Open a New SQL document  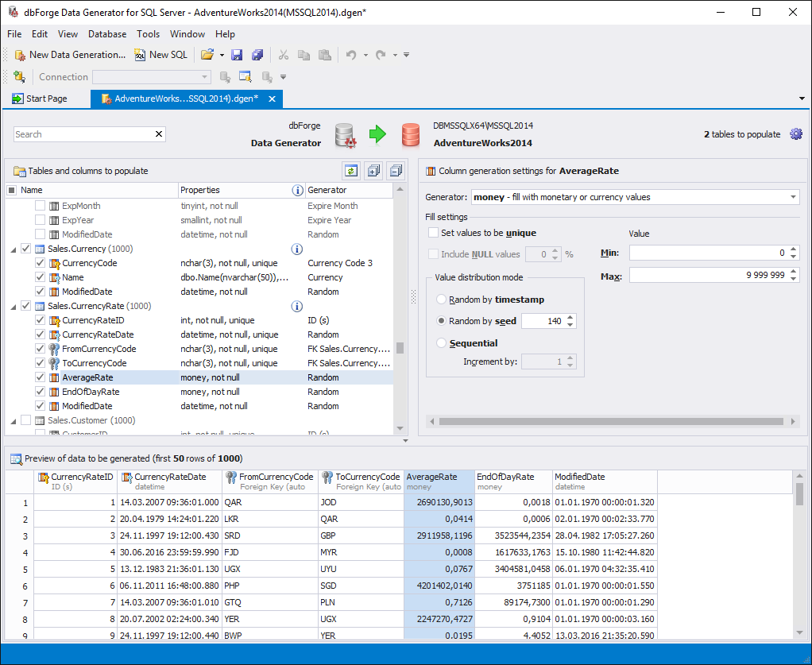tap(161, 54)
